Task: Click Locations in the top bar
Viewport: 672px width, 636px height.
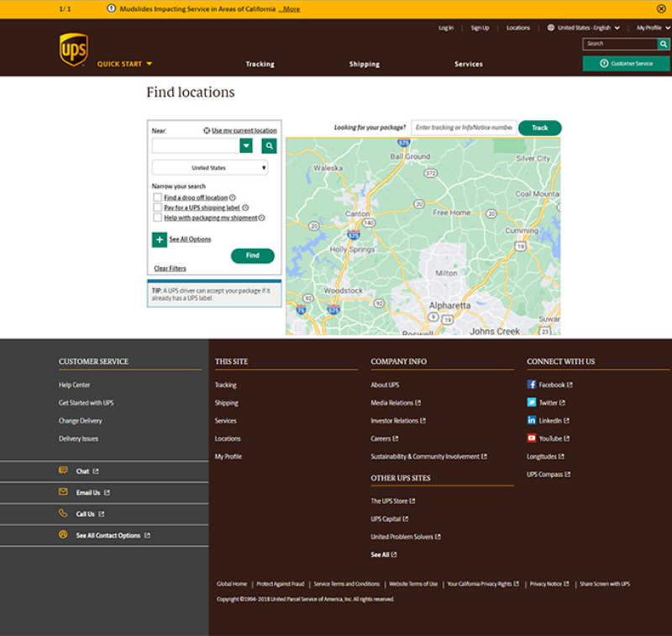Action: [517, 28]
